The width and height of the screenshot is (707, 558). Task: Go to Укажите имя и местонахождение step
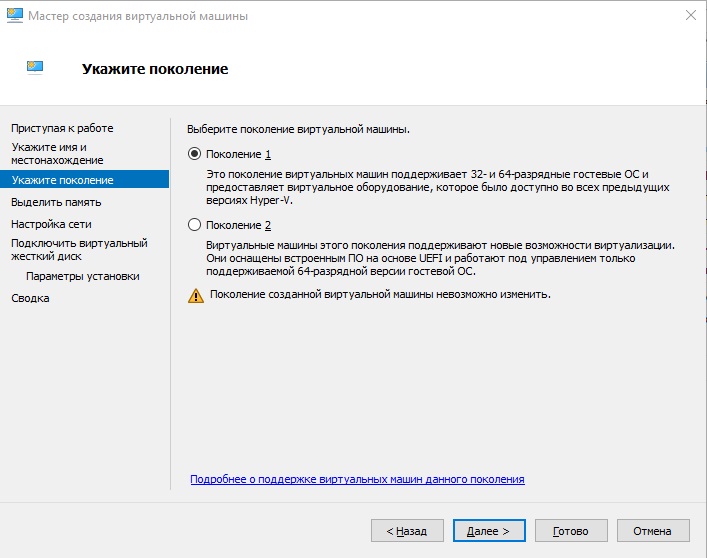click(x=57, y=153)
